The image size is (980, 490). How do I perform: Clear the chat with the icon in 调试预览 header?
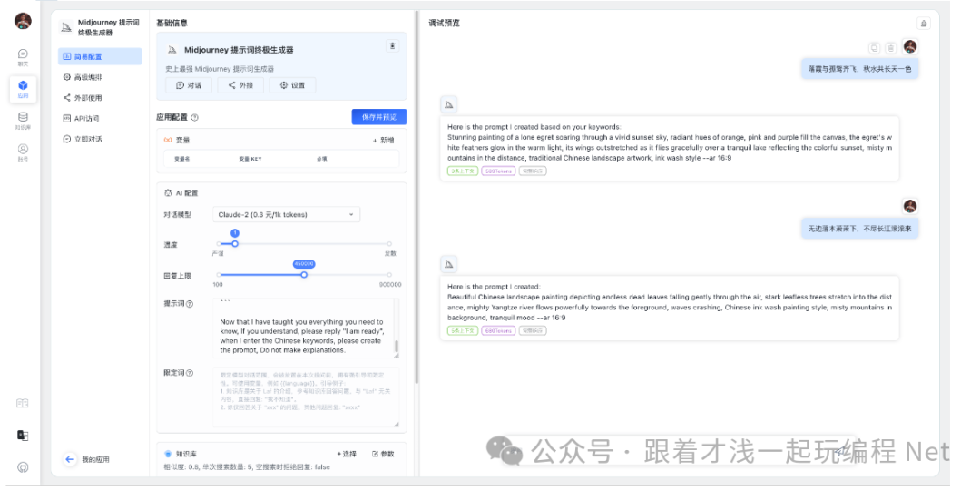[924, 23]
